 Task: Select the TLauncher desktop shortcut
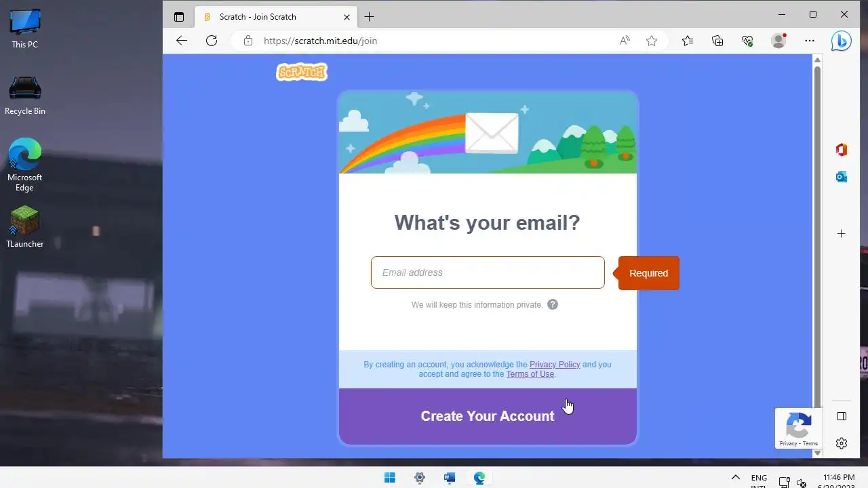coord(25,228)
